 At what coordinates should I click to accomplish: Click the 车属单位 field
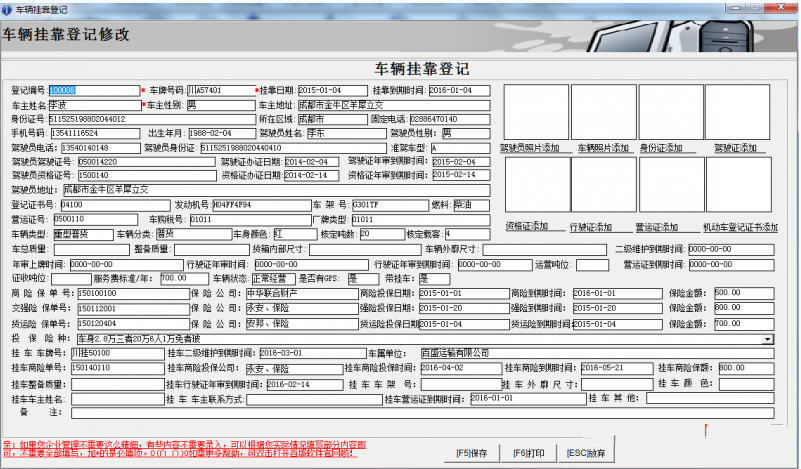click(597, 354)
